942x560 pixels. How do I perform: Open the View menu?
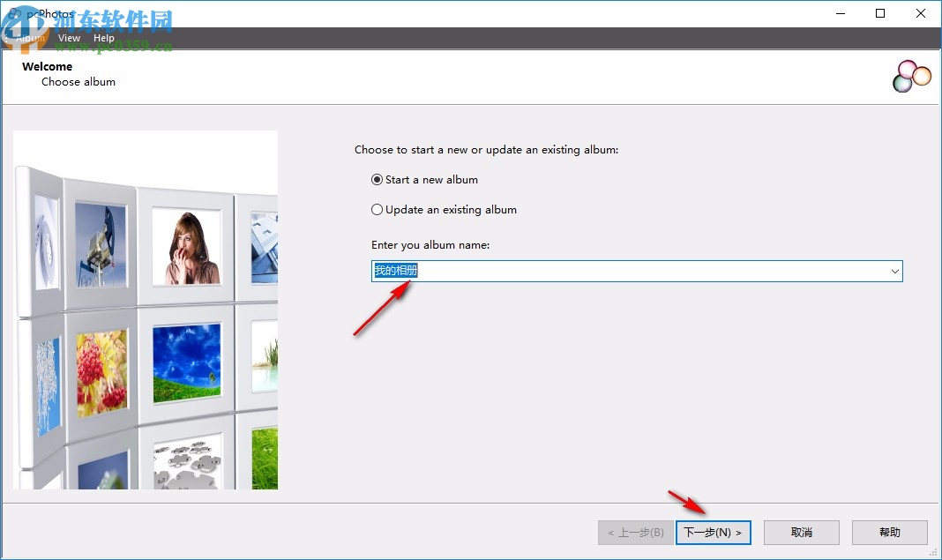[69, 38]
